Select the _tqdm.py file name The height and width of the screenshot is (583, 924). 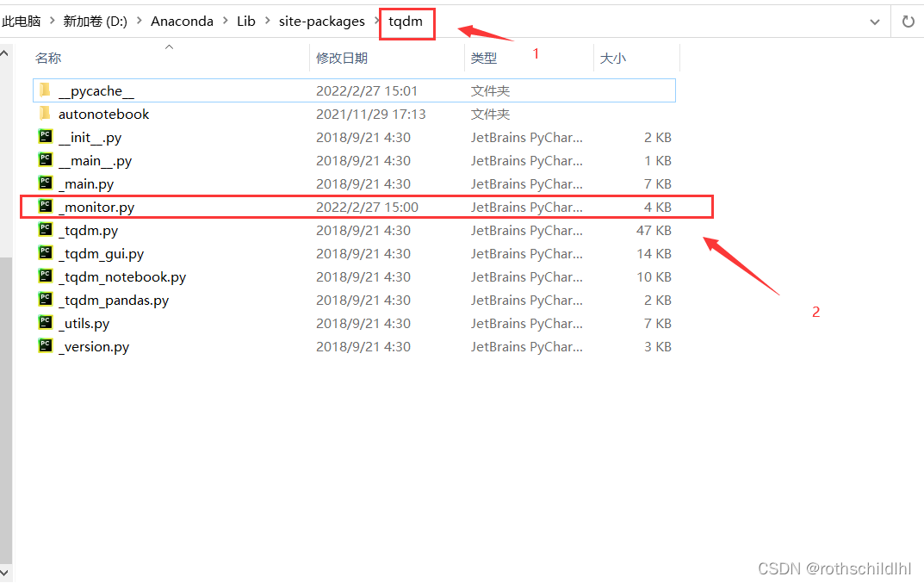click(89, 231)
